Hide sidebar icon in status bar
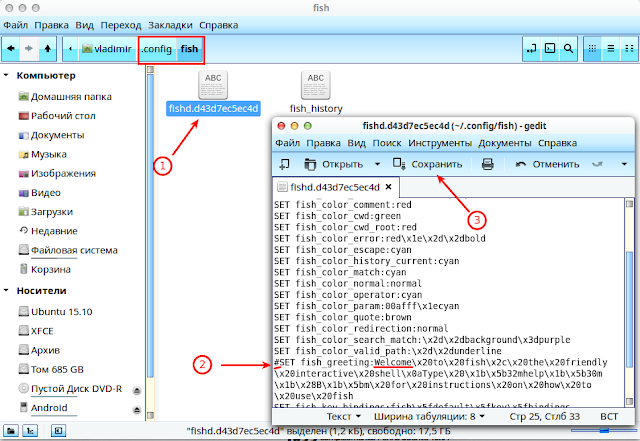This screenshot has width=640, height=441. (x=58, y=431)
